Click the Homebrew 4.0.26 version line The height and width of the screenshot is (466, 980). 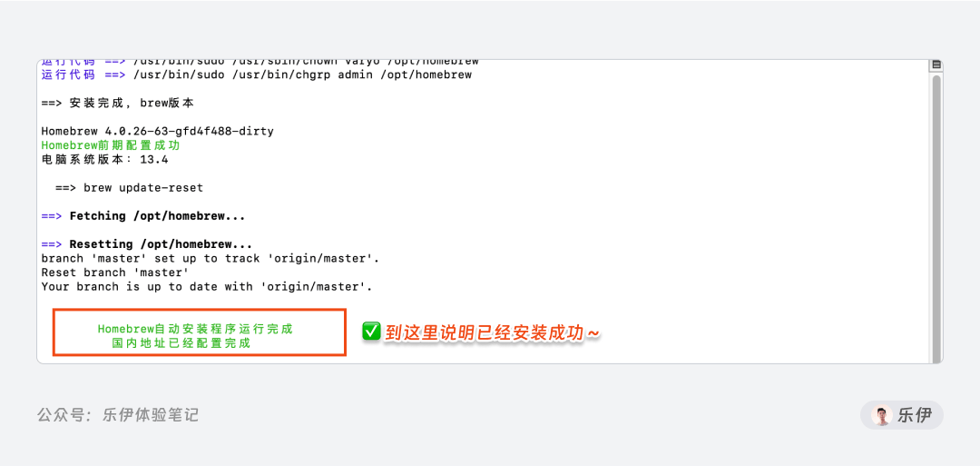tap(158, 132)
